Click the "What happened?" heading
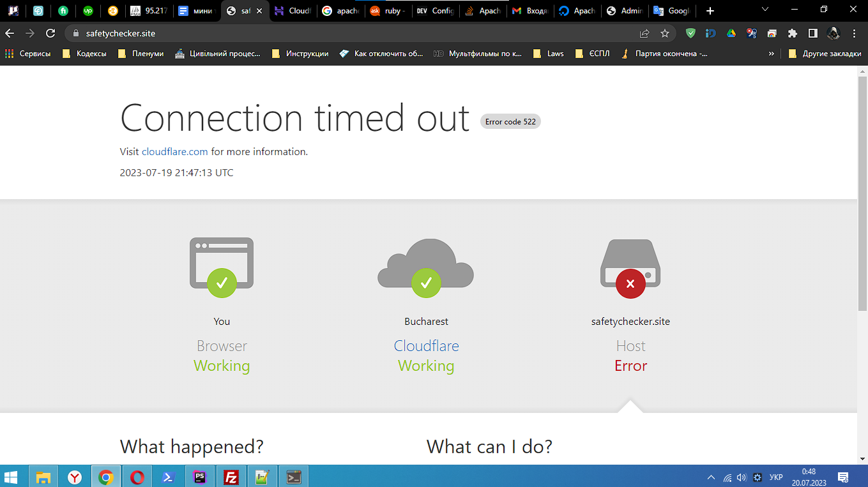Image resolution: width=868 pixels, height=487 pixels. tap(192, 446)
